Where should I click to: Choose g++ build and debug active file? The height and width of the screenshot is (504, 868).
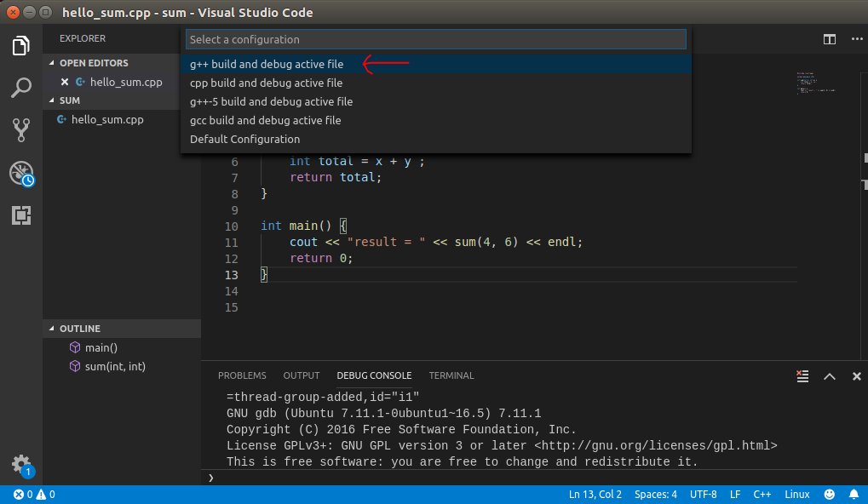(x=436, y=64)
